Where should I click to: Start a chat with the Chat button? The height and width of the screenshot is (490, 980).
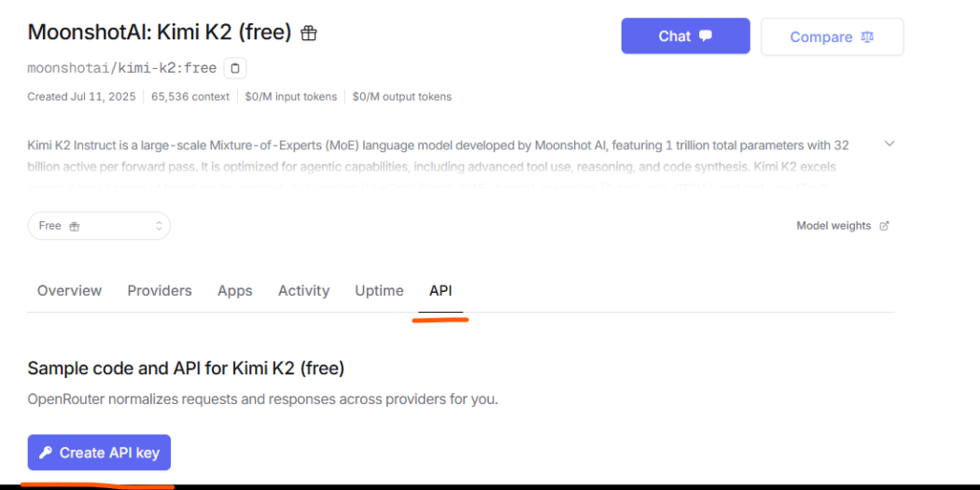pos(686,35)
